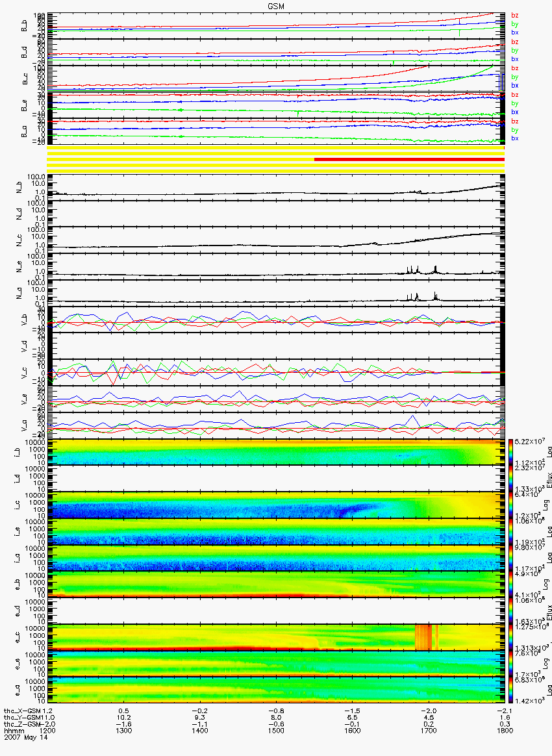Click the thc_Z-GSM row label
The height and width of the screenshot is (756, 552).
point(22,724)
